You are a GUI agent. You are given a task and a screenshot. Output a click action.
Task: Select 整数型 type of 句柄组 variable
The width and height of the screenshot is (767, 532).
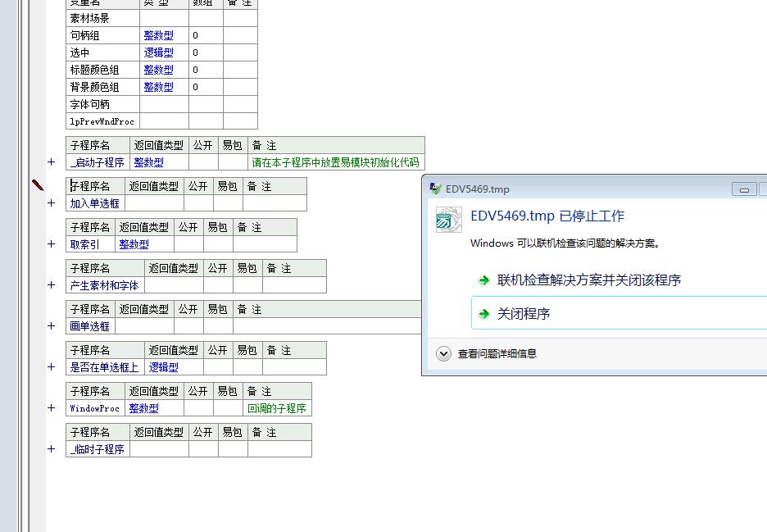[158, 35]
